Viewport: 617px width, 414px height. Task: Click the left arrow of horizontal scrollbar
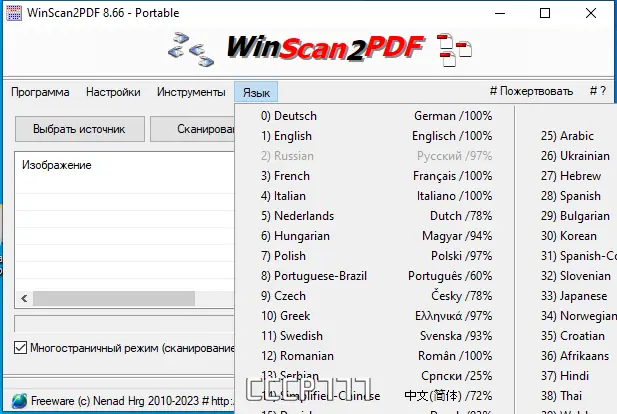tap(24, 298)
